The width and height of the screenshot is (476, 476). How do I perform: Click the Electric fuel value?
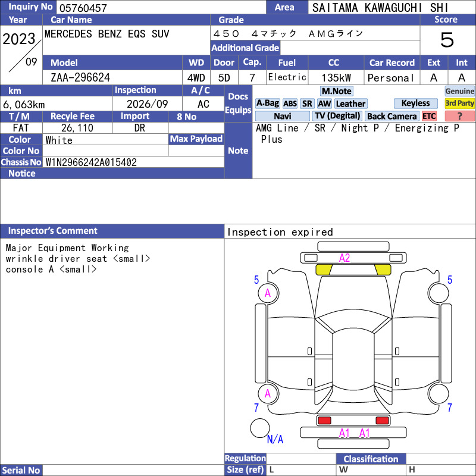[x=287, y=77]
